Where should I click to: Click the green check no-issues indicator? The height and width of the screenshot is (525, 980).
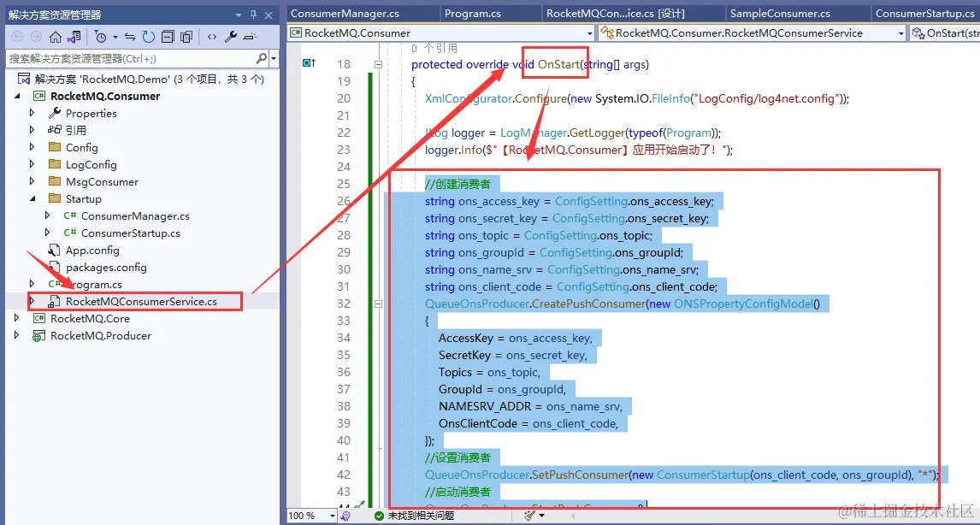(x=379, y=516)
